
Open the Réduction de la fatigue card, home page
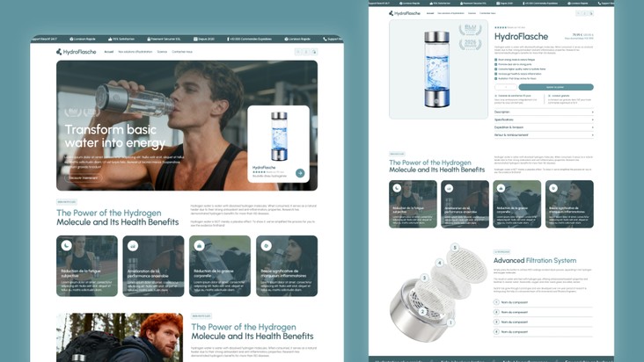87,265
